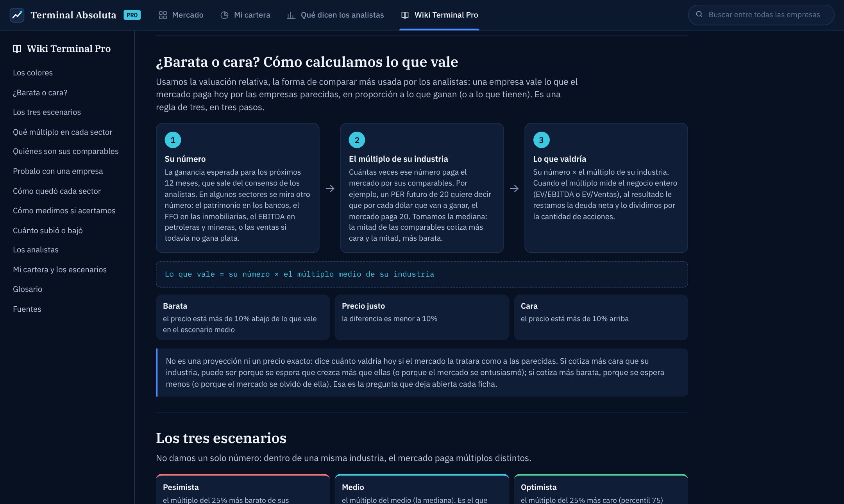Click the Lo que valdría card

(606, 188)
